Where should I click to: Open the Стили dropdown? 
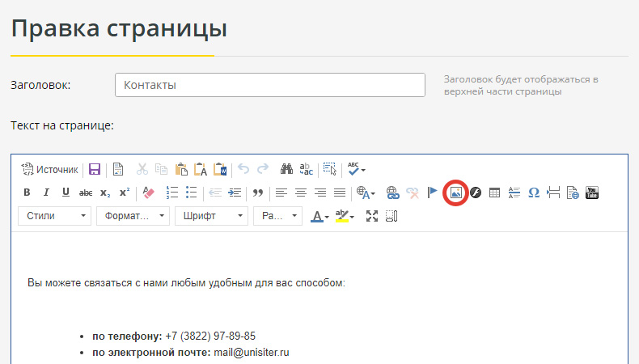(x=54, y=216)
